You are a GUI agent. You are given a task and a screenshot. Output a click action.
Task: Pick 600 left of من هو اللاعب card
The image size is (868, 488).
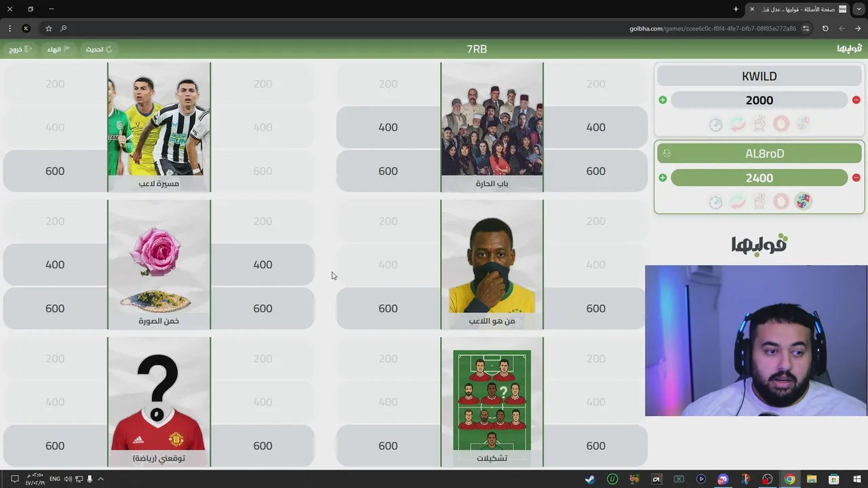(388, 308)
